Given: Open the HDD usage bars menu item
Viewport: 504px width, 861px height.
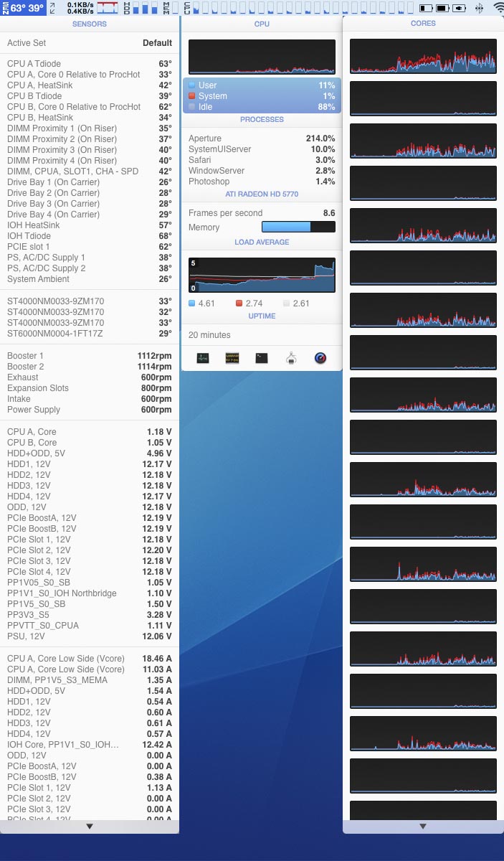Looking at the screenshot, I should (x=141, y=8).
